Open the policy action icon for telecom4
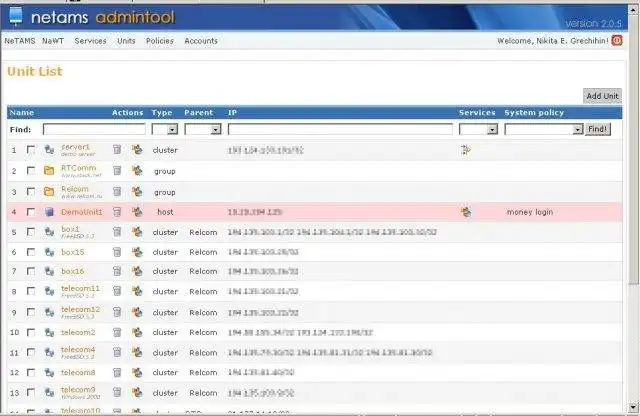The height and width of the screenshot is (416, 640). [137, 352]
